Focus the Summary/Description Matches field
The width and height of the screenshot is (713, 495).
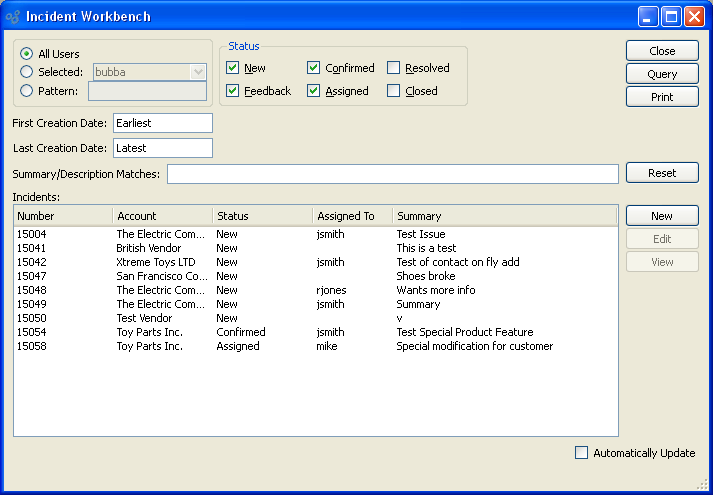(x=392, y=174)
